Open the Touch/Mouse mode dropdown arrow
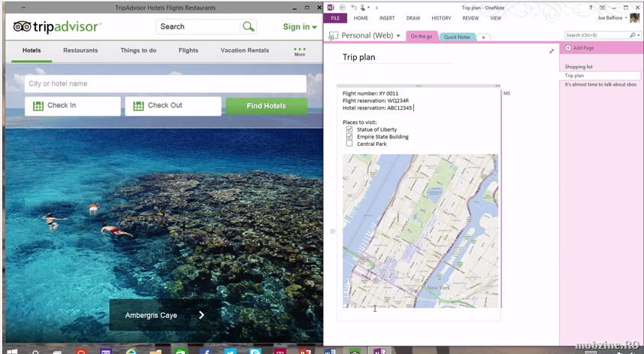 point(368,8)
